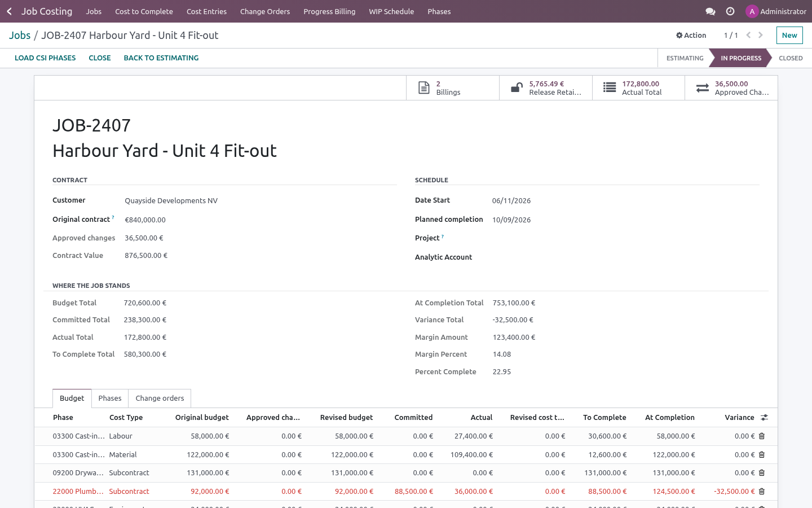Click the LOAD CSI PHASES button

coord(45,58)
